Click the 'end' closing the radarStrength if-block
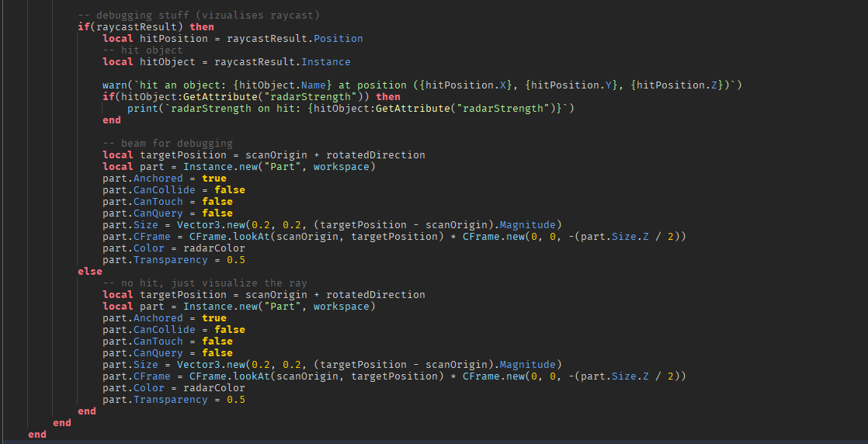The width and height of the screenshot is (868, 444). (x=112, y=120)
